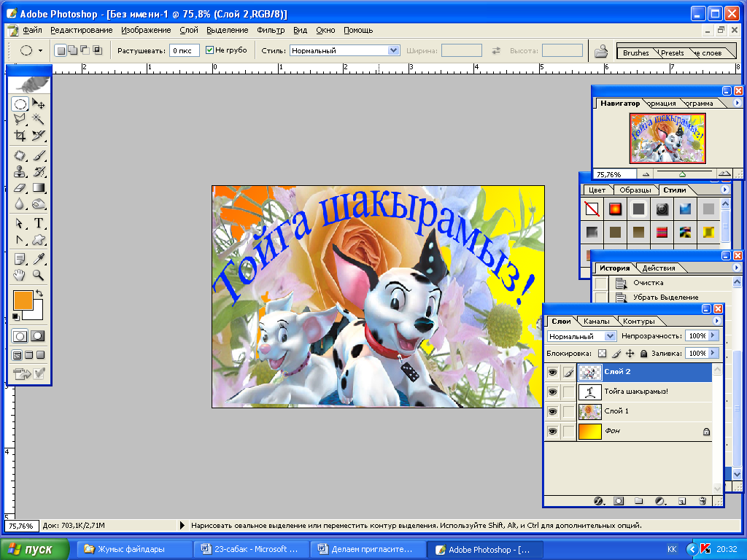747x560 pixels.
Task: Delete layer with trash icon
Action: click(x=703, y=501)
